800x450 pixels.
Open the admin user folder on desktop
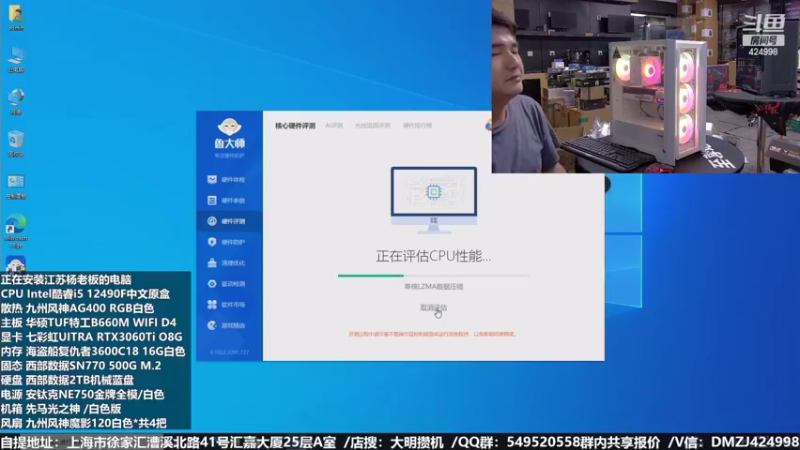16,17
